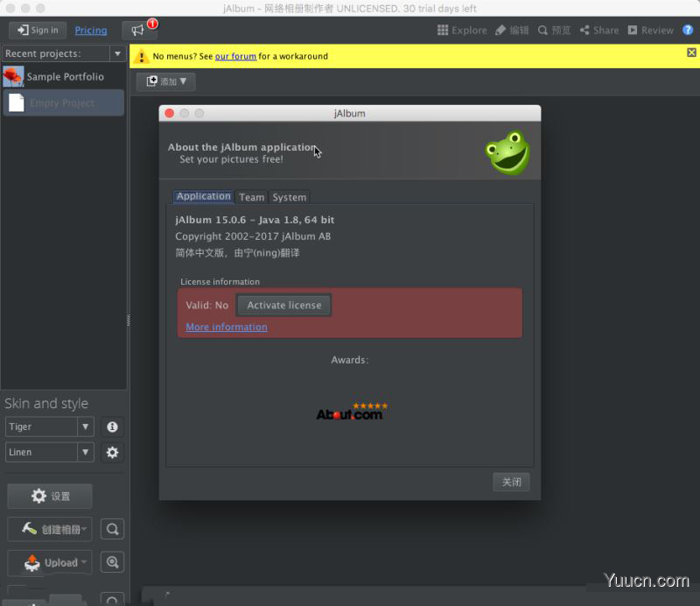Click the 设置 settings button
The image size is (700, 606).
tap(50, 496)
